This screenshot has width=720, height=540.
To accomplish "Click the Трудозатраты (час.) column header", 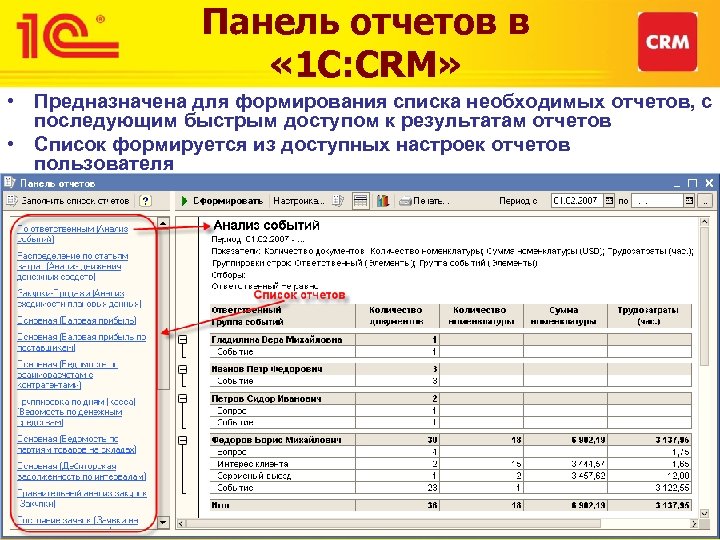I will [649, 316].
